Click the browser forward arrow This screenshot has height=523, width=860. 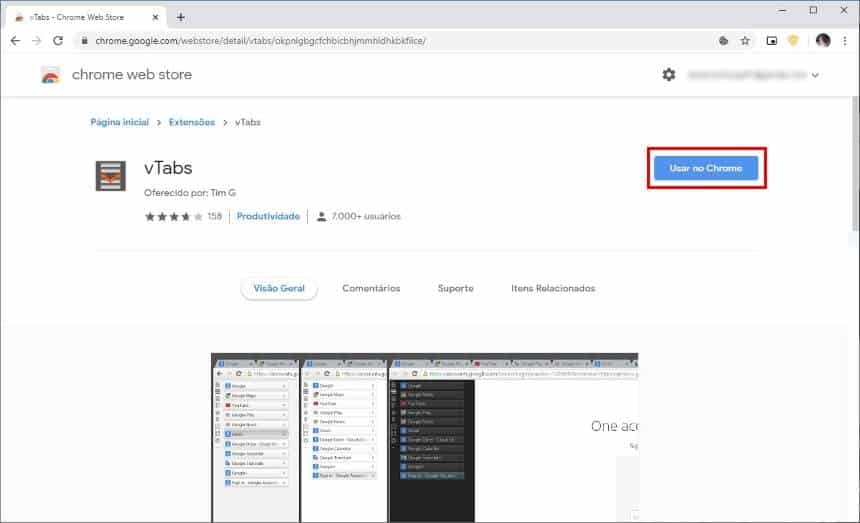tap(36, 41)
